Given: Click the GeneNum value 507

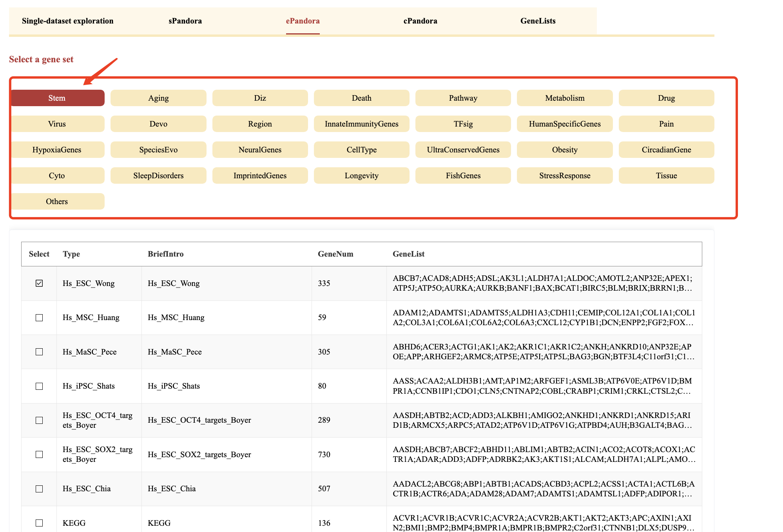Looking at the screenshot, I should point(324,489).
